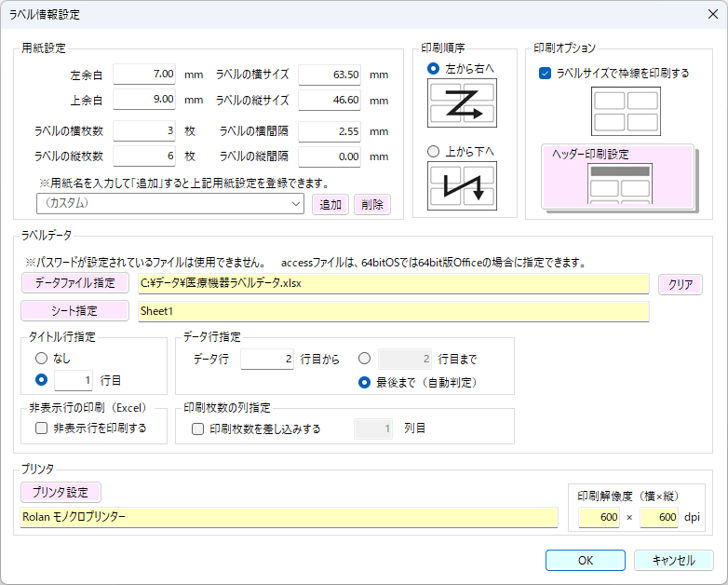728x585 pixels.
Task: Click the 上余白 field with 9.00
Action: coord(144,100)
